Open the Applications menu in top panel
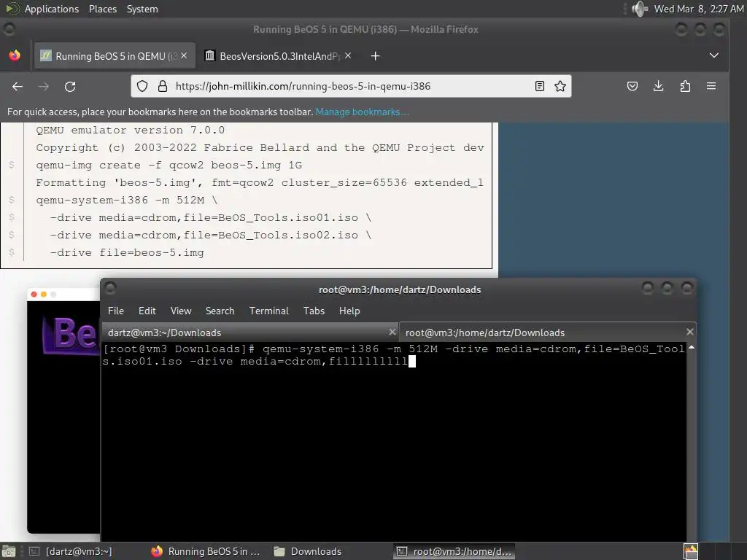The image size is (747, 560). pyautogui.click(x=52, y=9)
